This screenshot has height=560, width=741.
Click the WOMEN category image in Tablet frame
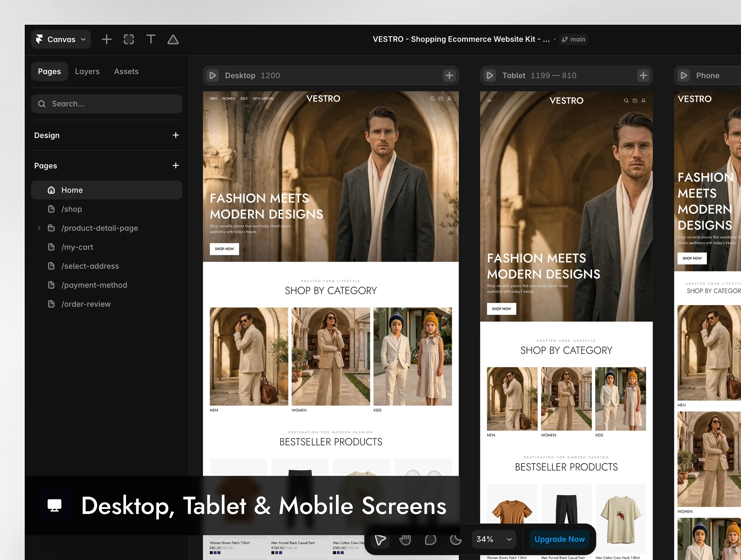click(x=566, y=399)
